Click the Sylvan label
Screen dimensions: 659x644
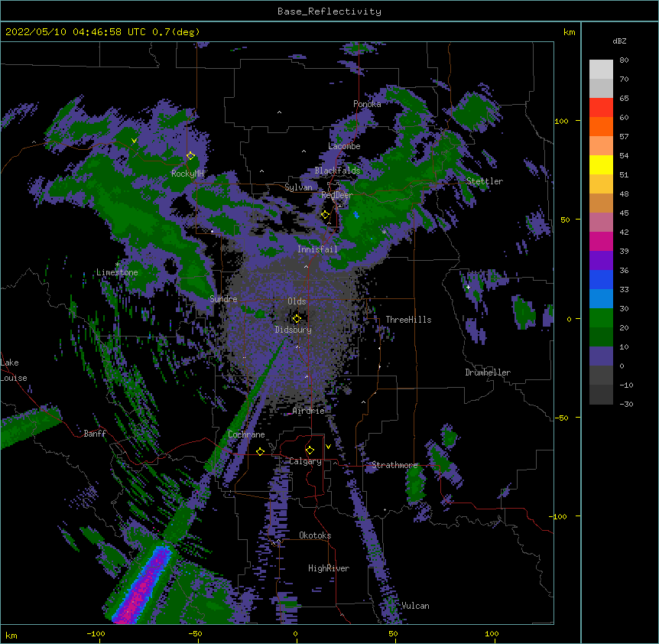click(298, 187)
